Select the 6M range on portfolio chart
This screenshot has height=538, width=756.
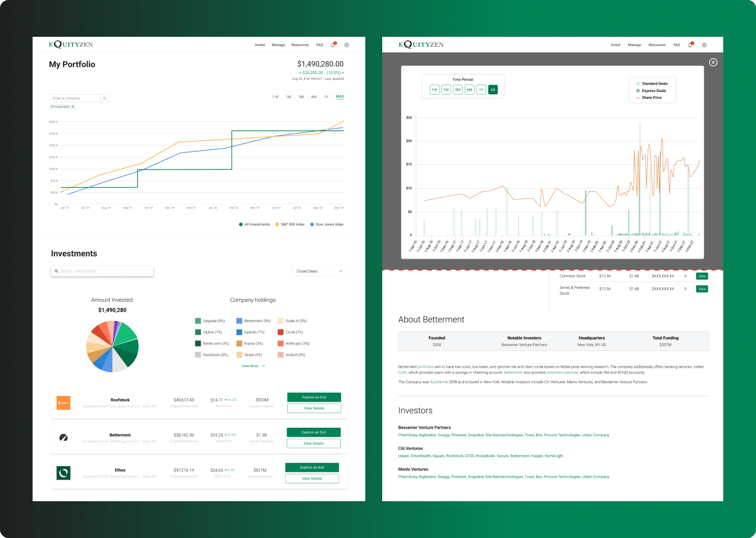[x=314, y=97]
